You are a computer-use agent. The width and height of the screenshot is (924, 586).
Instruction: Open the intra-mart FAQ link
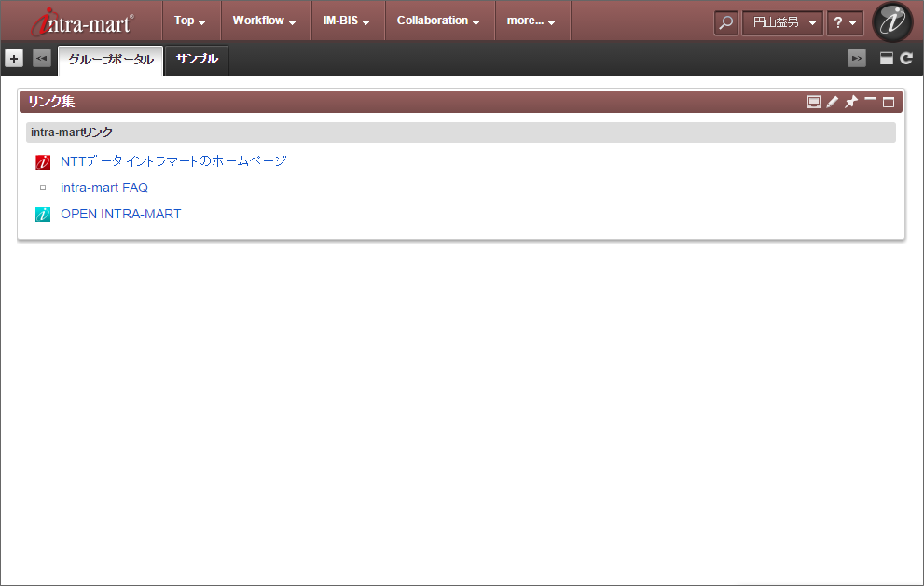104,188
